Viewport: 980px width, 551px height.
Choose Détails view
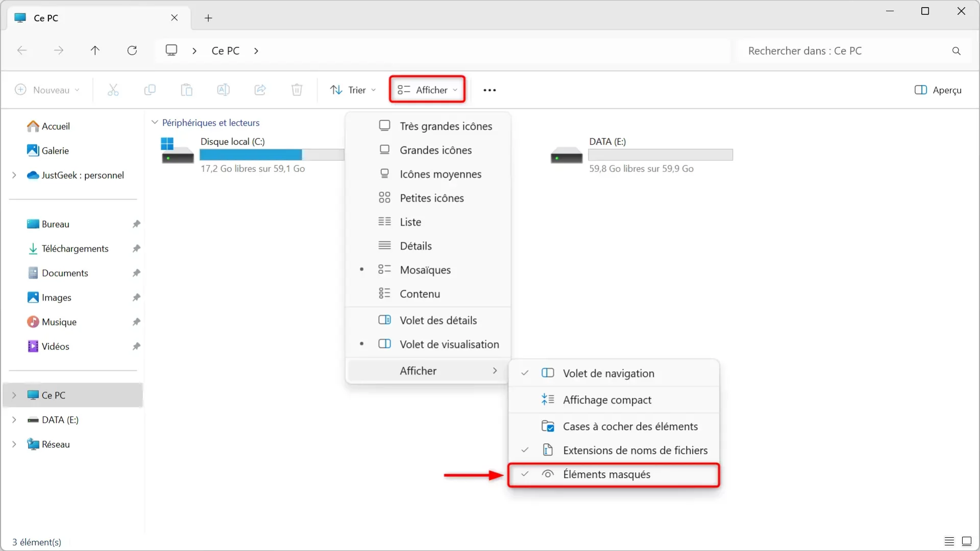pos(428,246)
